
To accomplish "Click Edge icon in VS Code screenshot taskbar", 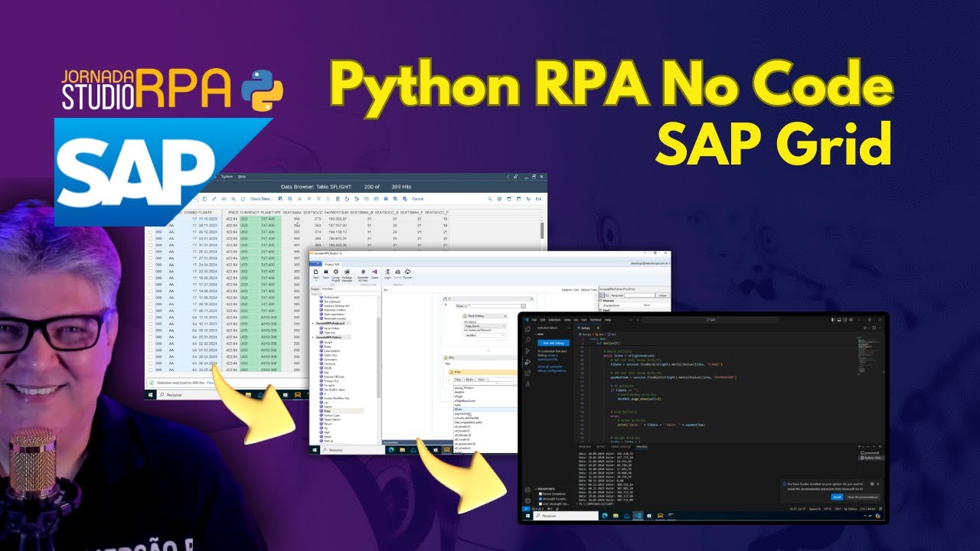I will (605, 516).
